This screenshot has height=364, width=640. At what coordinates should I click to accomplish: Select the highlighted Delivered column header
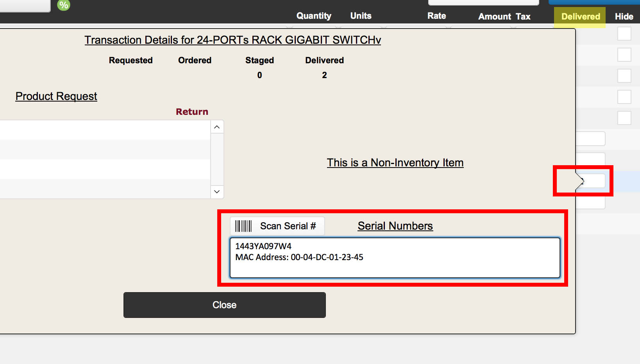coord(580,17)
